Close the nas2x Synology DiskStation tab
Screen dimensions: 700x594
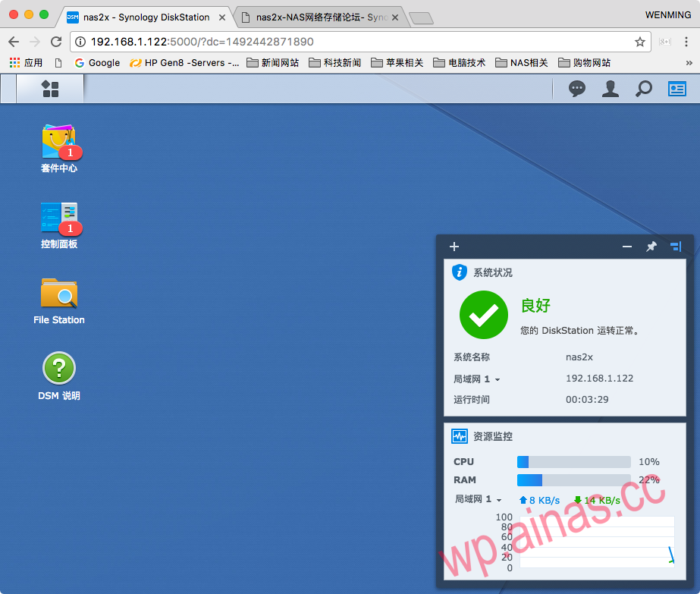pyautogui.click(x=222, y=17)
